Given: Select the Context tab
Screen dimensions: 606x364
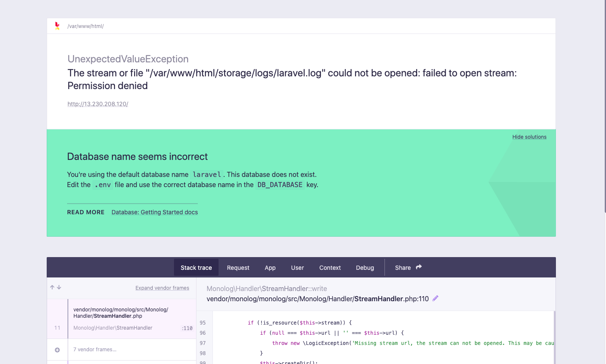Looking at the screenshot, I should tap(330, 268).
